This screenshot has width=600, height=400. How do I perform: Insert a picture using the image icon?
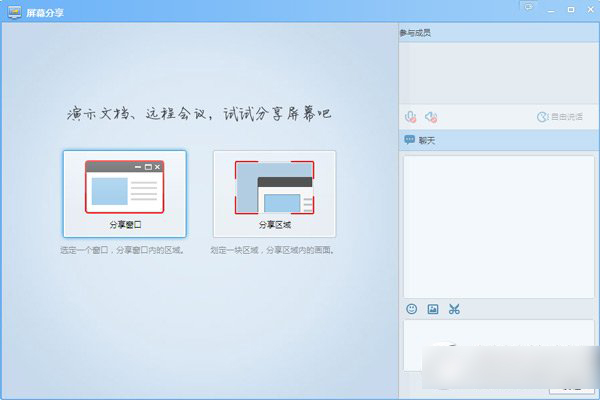(x=433, y=309)
